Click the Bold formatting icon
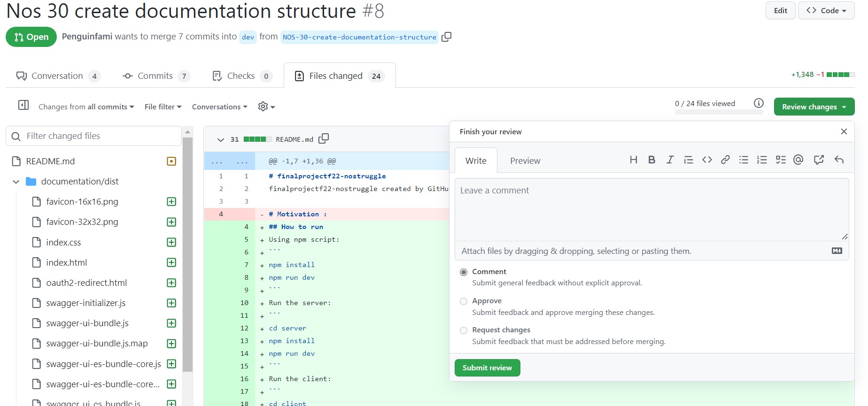The image size is (868, 406). tap(651, 160)
